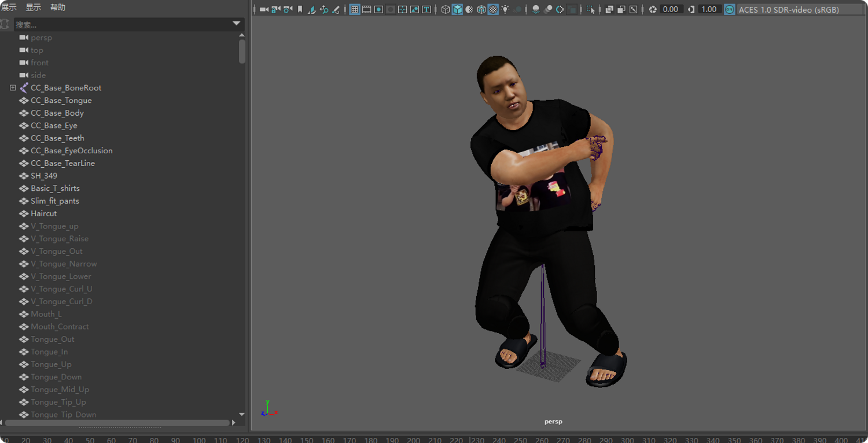Toggle the Lock Camera icon

[x=276, y=9]
